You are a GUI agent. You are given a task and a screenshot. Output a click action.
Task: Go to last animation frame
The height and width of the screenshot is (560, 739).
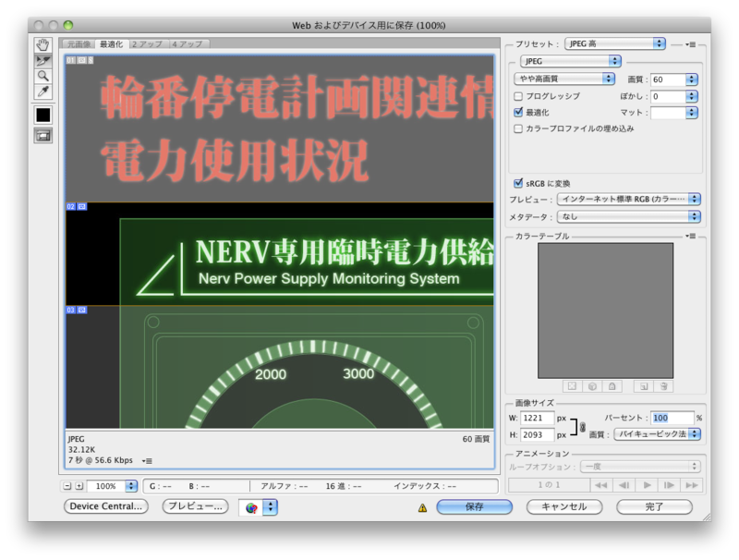pos(691,485)
